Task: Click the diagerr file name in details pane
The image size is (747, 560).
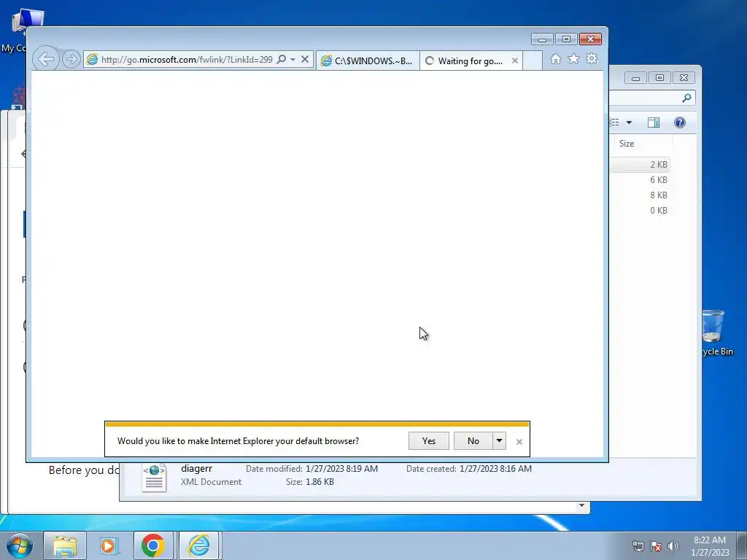Action: click(196, 469)
